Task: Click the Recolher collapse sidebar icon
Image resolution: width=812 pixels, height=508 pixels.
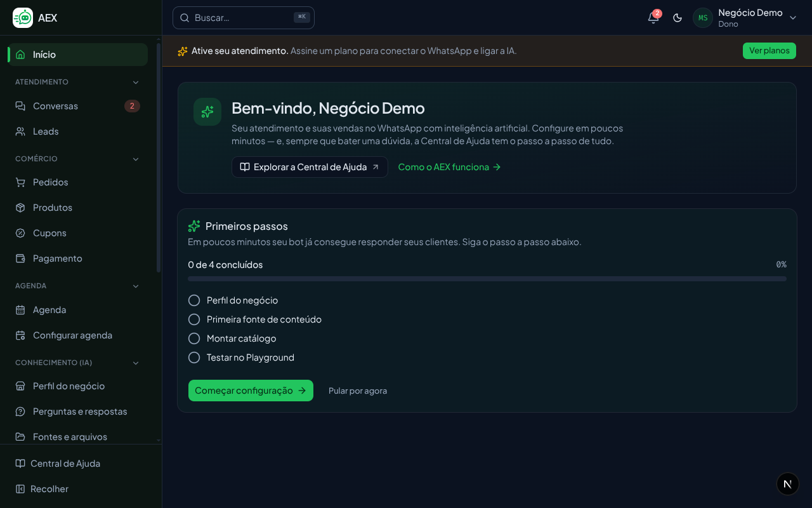Action: pos(20,489)
